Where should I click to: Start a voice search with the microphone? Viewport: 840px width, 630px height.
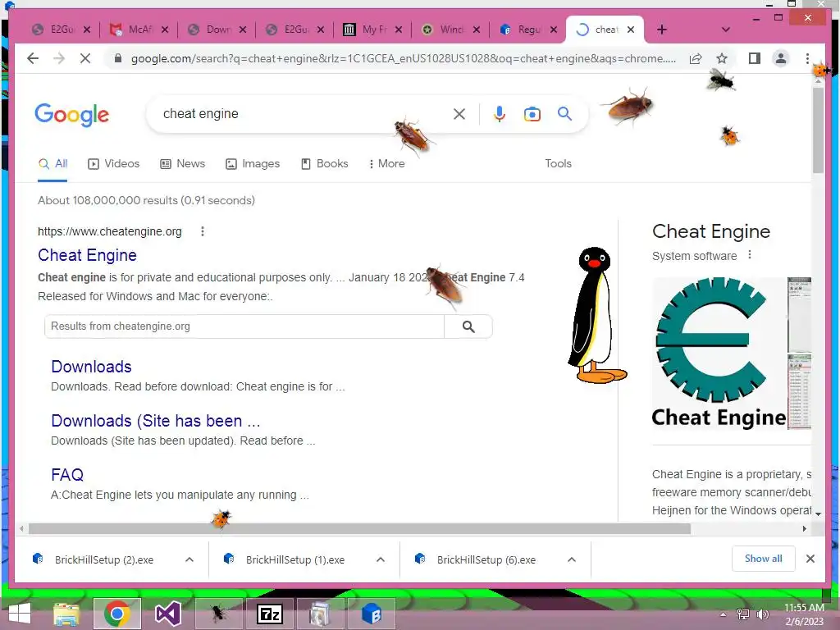[x=500, y=113]
